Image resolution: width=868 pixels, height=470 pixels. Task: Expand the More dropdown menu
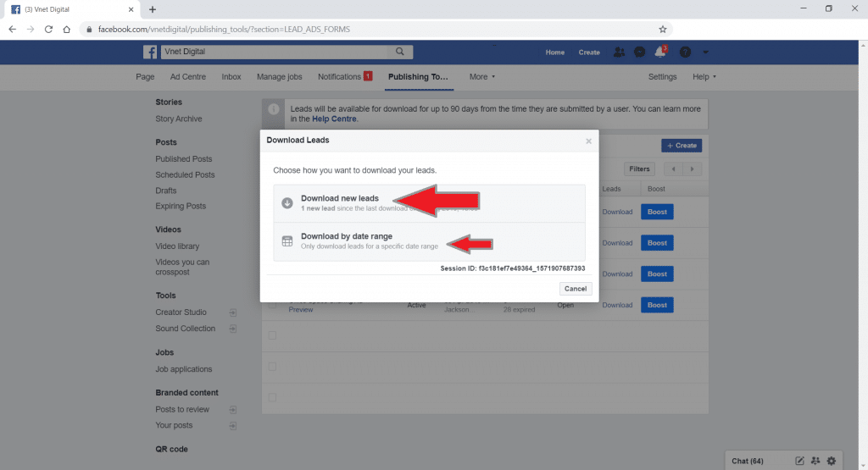482,77
